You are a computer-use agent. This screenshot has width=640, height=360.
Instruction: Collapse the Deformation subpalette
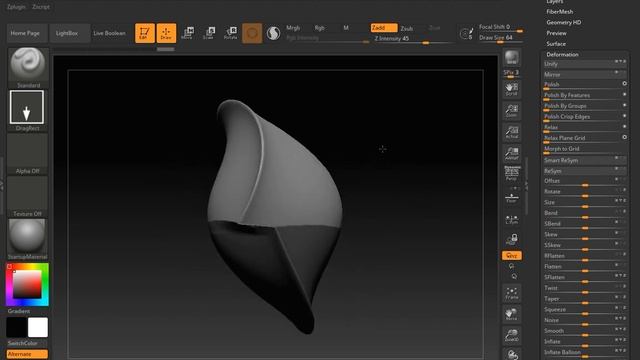tap(562, 54)
